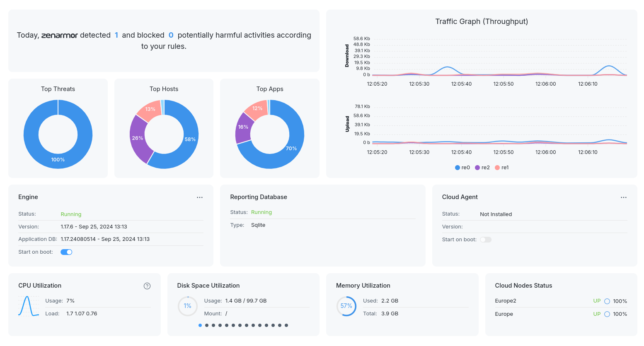Click the re0 legend marker in traffic graph

coord(458,168)
